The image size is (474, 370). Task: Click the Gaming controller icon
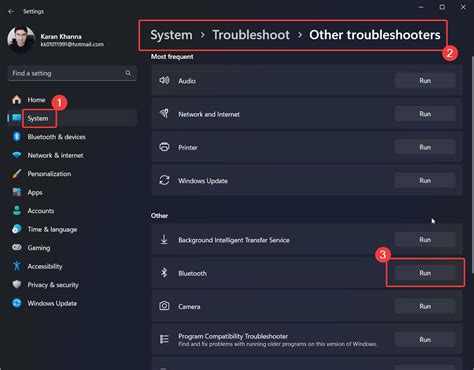[17, 247]
